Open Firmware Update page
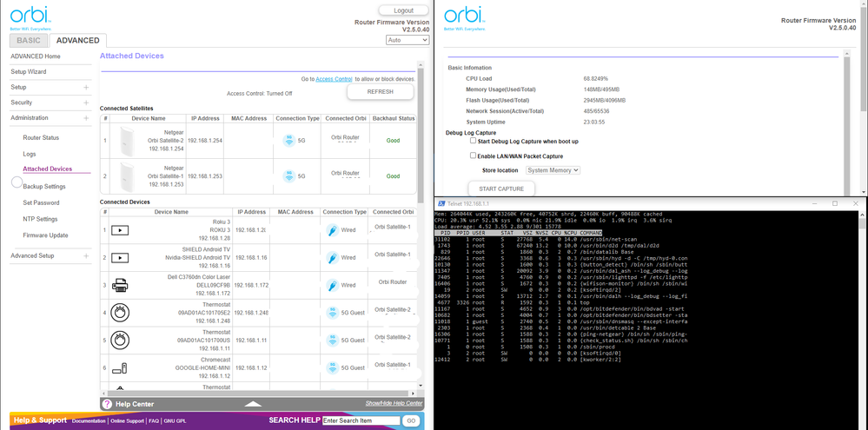Viewport: 868px width, 430px height. pyautogui.click(x=45, y=235)
